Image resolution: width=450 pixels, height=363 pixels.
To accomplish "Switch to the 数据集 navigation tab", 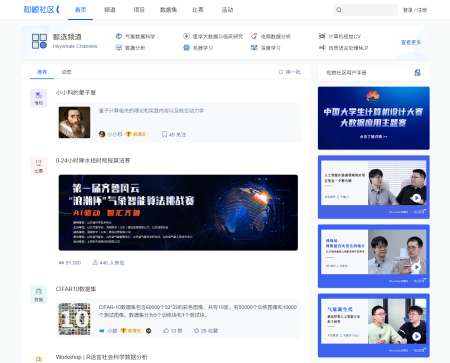I will 168,10.
